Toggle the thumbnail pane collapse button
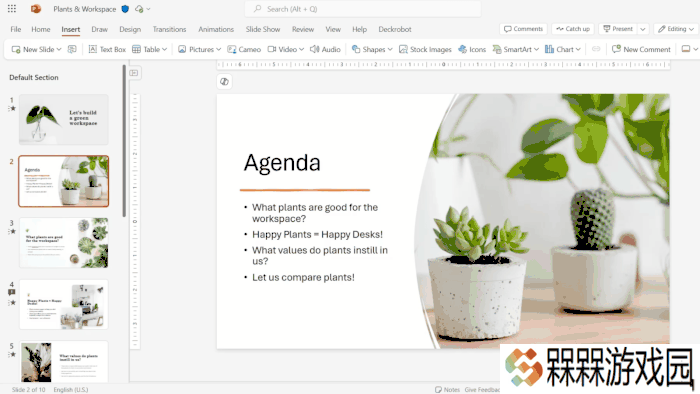 pos(134,73)
